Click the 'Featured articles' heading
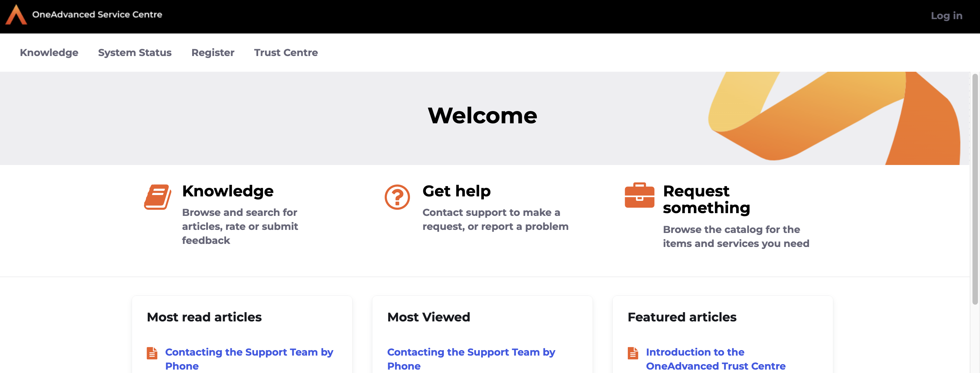980x373 pixels. (682, 317)
